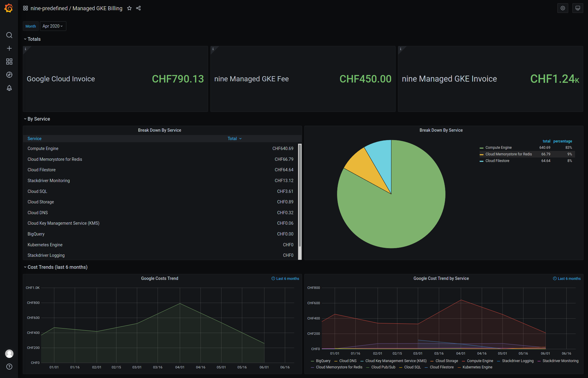Viewport: 588px width, 378px height.
Task: Open Google Cost Trend by Service title menu
Action: pyautogui.click(x=441, y=278)
